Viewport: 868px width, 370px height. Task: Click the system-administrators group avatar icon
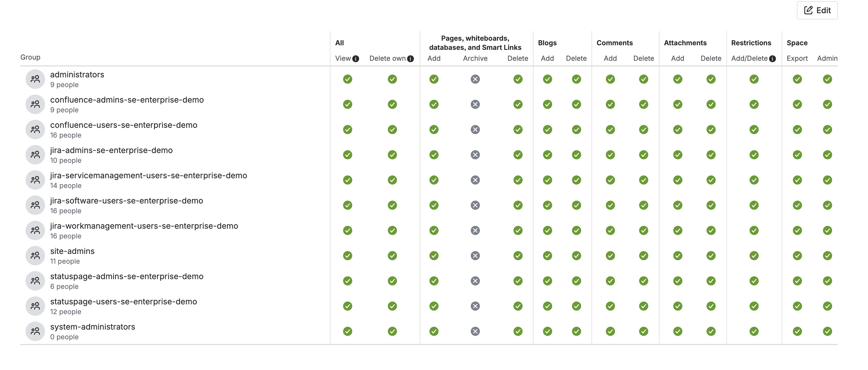point(35,331)
